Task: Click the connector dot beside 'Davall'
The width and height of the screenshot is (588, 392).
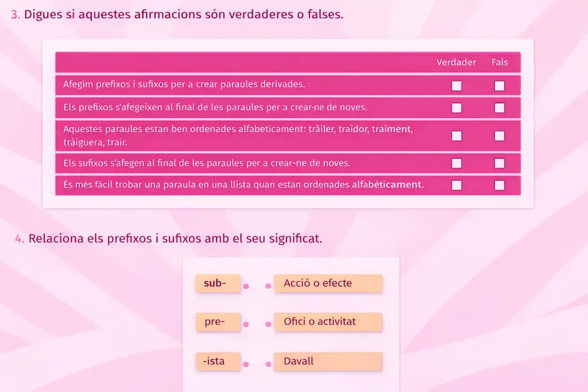Action: click(268, 364)
